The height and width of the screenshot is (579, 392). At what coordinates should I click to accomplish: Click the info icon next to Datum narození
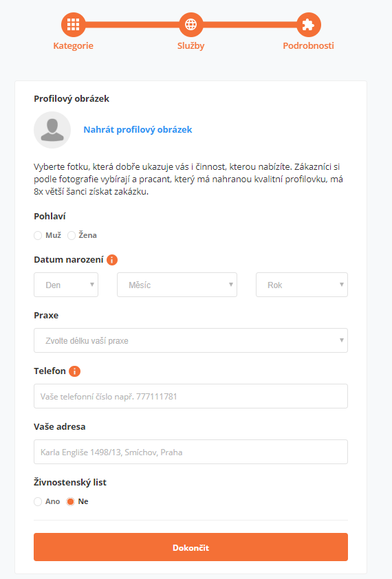pyautogui.click(x=112, y=260)
